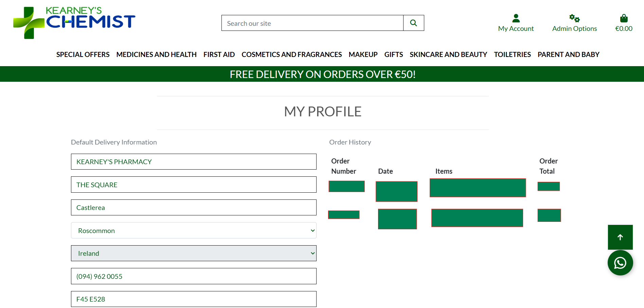Open Admin Options gears icon

click(x=574, y=18)
